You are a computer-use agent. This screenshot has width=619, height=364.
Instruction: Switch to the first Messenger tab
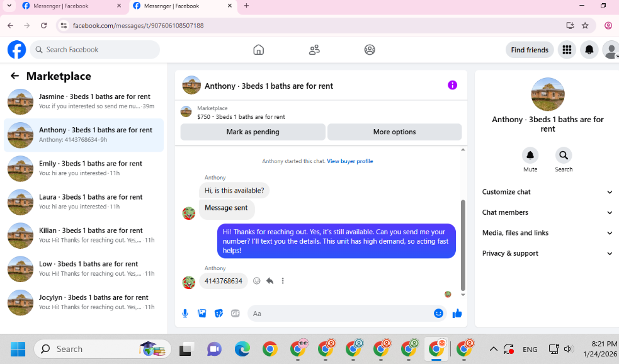71,6
